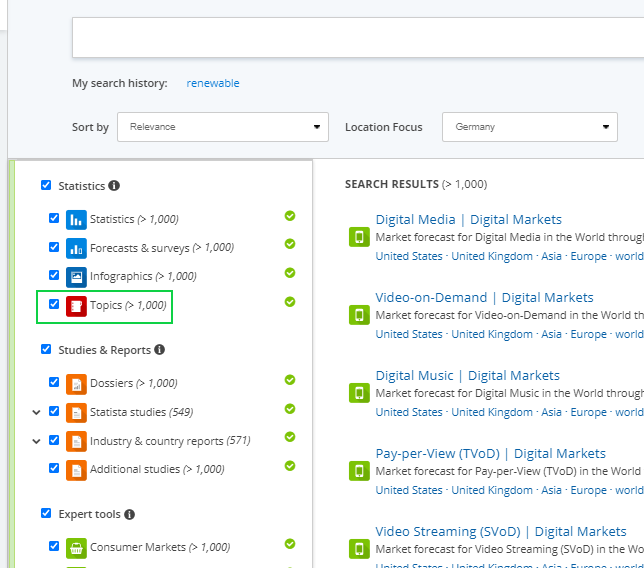
Task: Click green check mark in Topics row
Action: point(290,302)
